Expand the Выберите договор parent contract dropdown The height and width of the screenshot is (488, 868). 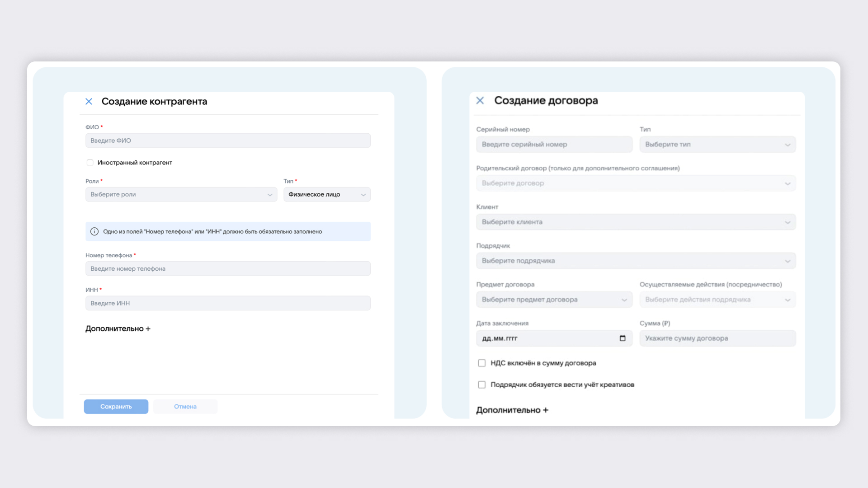click(636, 183)
